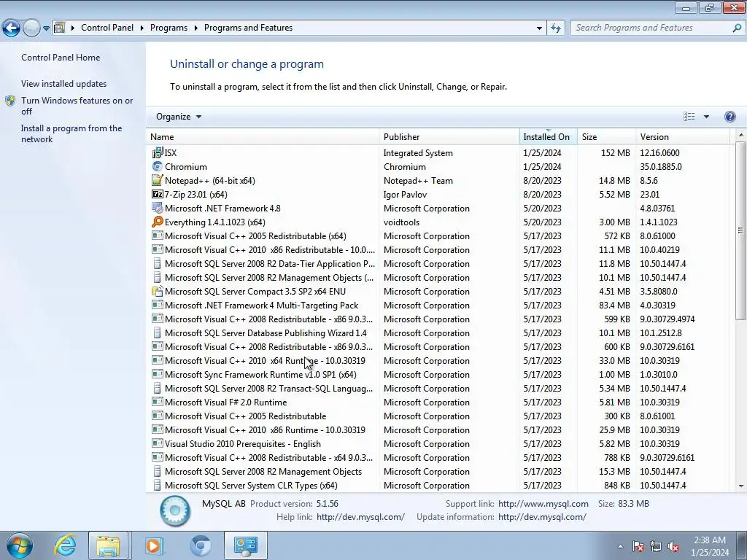Image resolution: width=747 pixels, height=560 pixels.
Task: Click the SQL Server Database Publishing Wizard icon
Action: (158, 332)
